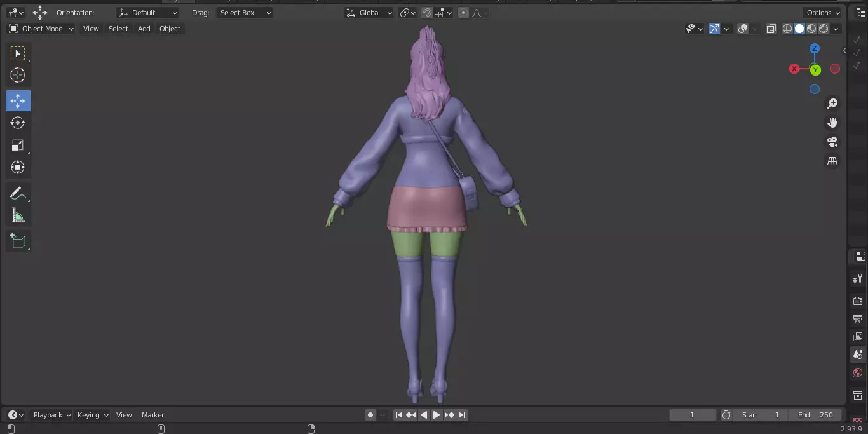The image size is (868, 434).
Task: Open the View Layer properties tab
Action: click(x=858, y=336)
